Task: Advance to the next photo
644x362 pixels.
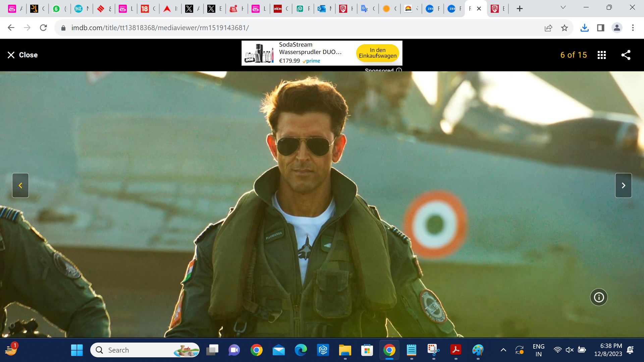Action: pos(623,185)
